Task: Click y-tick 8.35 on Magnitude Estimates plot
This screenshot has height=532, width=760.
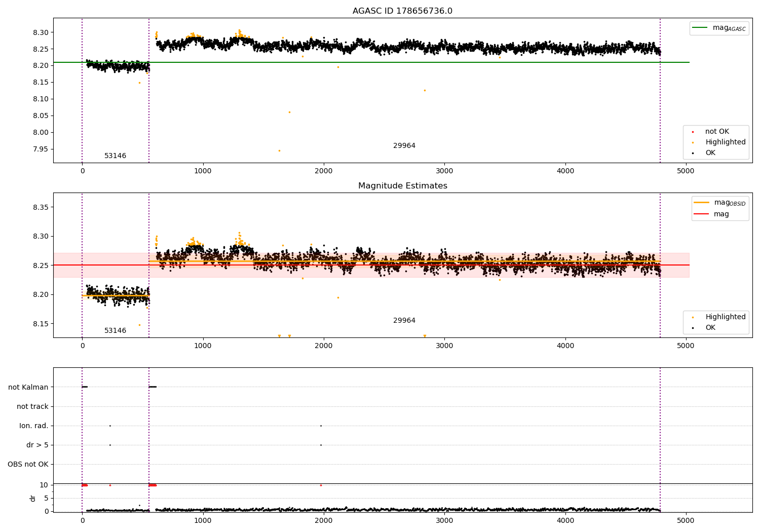Action: click(41, 207)
